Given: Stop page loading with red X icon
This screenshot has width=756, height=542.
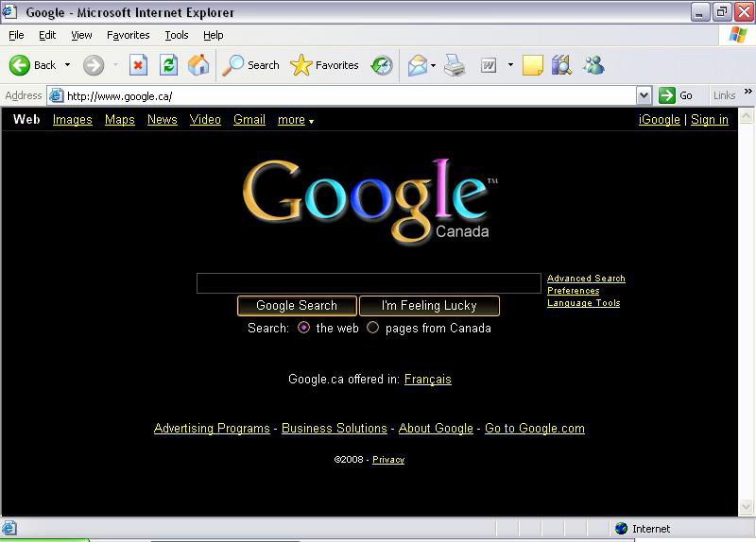Looking at the screenshot, I should (x=138, y=65).
